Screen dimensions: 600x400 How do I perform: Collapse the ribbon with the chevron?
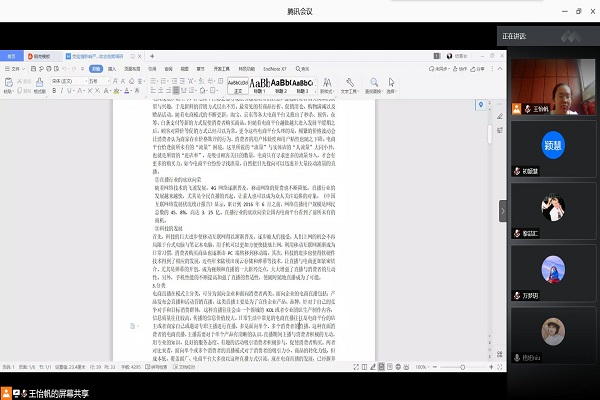tap(500, 69)
